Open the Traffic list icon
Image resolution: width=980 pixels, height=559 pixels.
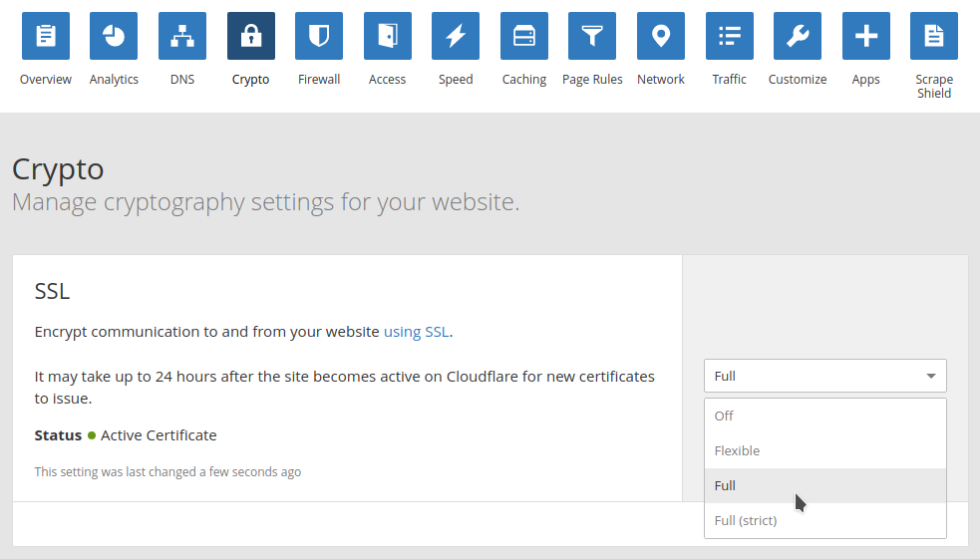[x=730, y=37]
